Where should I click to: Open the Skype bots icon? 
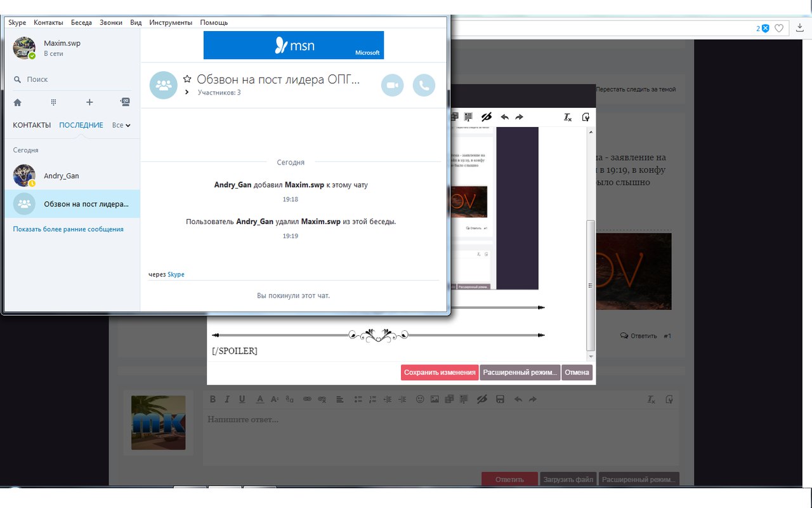point(125,102)
